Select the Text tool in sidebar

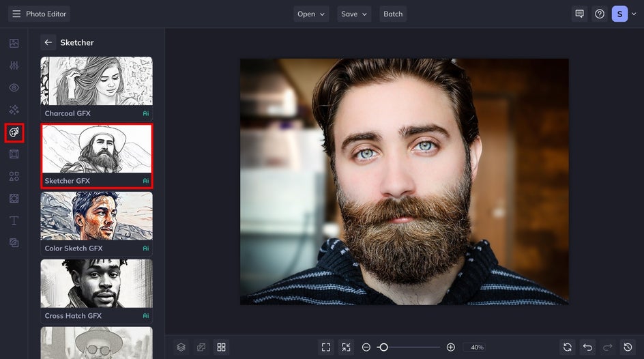(x=14, y=220)
